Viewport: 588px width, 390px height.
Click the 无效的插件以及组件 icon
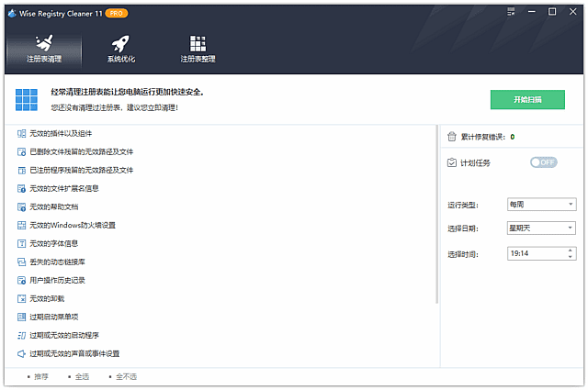21,134
